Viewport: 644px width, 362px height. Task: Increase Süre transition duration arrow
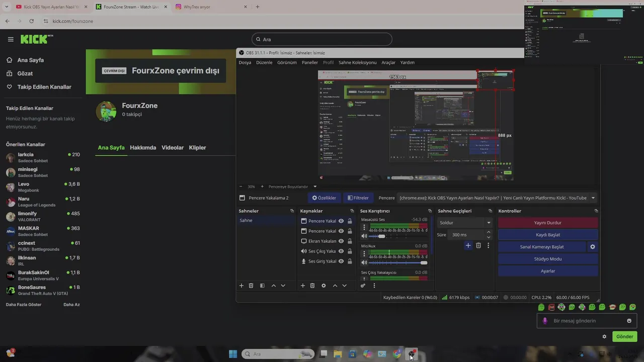pos(489,232)
